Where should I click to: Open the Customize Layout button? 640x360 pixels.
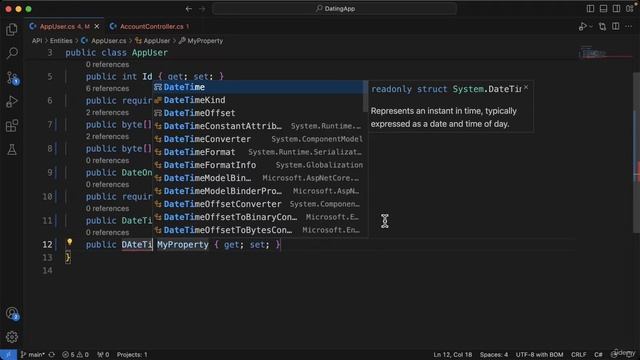click(630, 9)
